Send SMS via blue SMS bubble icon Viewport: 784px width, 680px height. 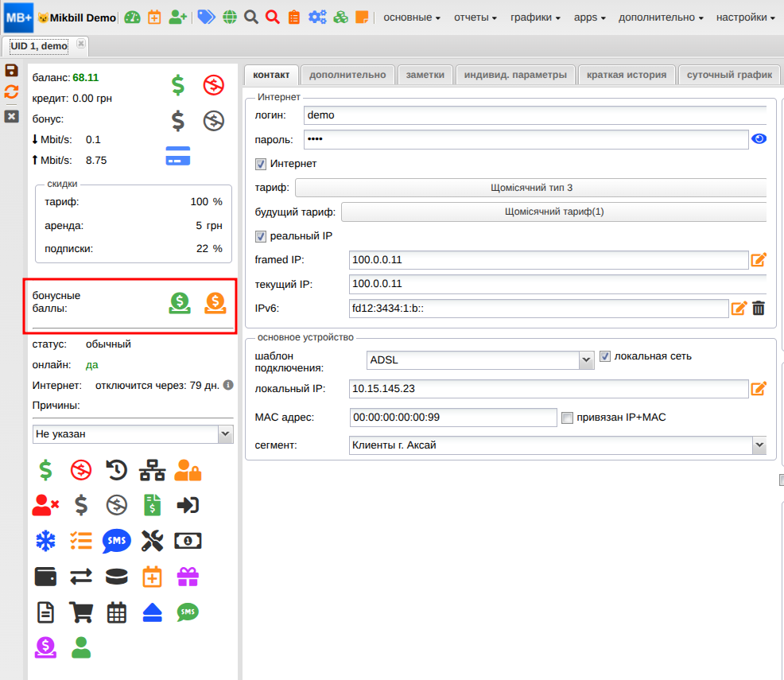coord(117,541)
